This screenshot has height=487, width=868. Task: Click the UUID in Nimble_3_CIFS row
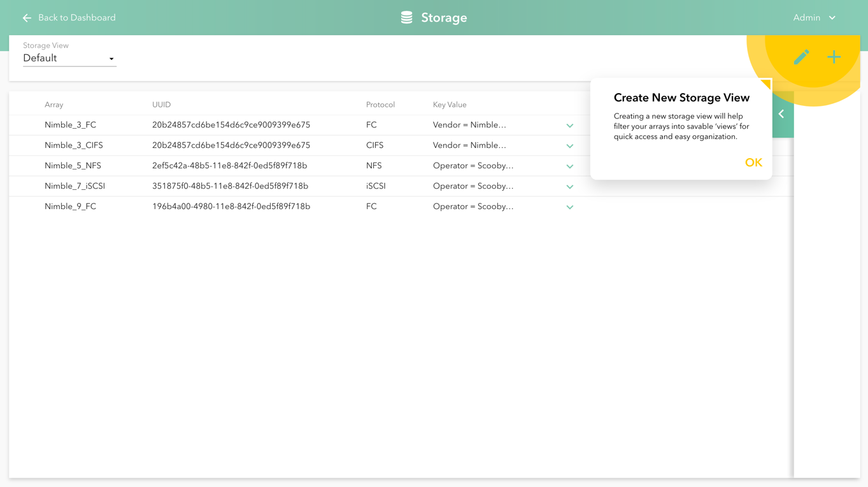(231, 145)
